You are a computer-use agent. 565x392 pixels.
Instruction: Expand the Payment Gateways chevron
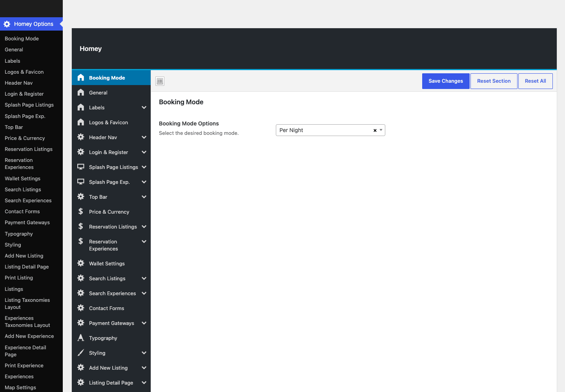point(144,323)
